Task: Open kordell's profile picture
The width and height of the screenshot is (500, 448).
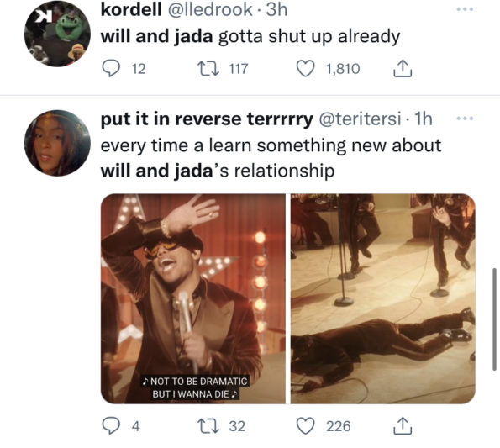Action: pyautogui.click(x=57, y=34)
